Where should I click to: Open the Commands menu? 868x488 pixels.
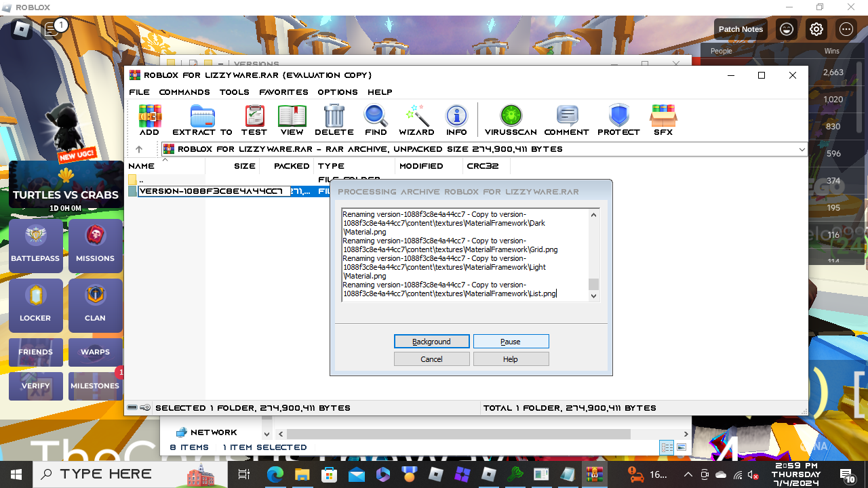(x=184, y=92)
